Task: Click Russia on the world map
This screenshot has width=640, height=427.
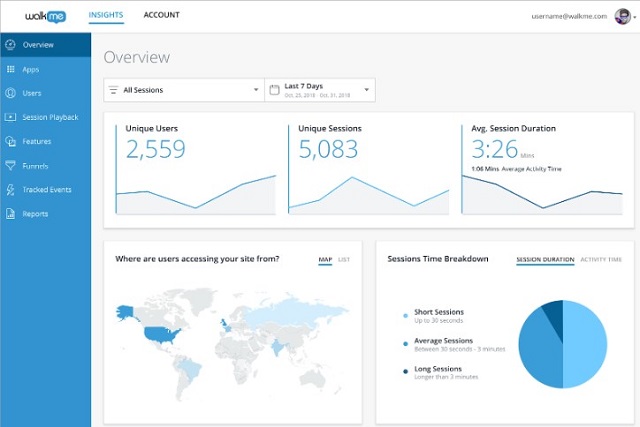Action: pyautogui.click(x=294, y=312)
